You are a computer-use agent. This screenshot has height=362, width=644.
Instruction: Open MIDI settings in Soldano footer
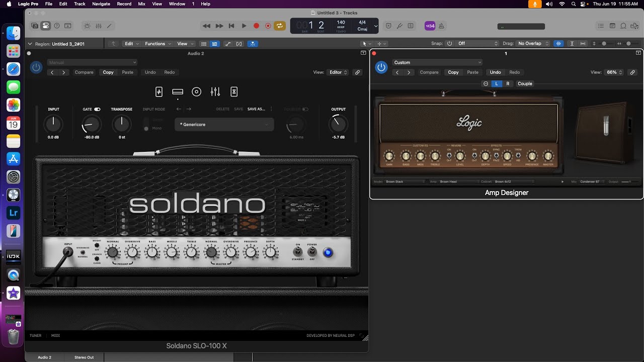pos(55,335)
